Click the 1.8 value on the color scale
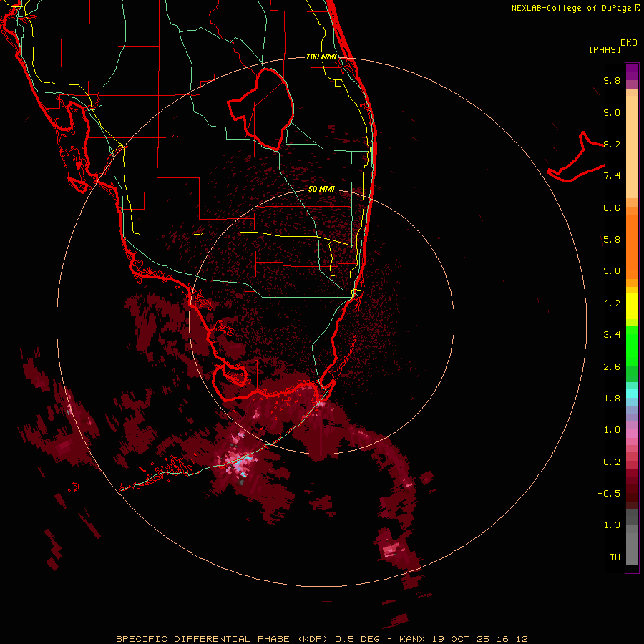 612,399
